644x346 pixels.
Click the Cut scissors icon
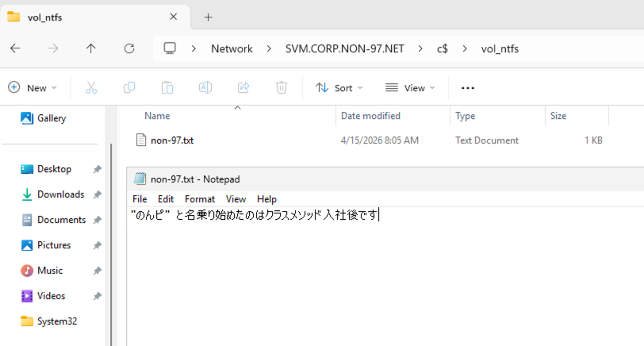tap(91, 87)
